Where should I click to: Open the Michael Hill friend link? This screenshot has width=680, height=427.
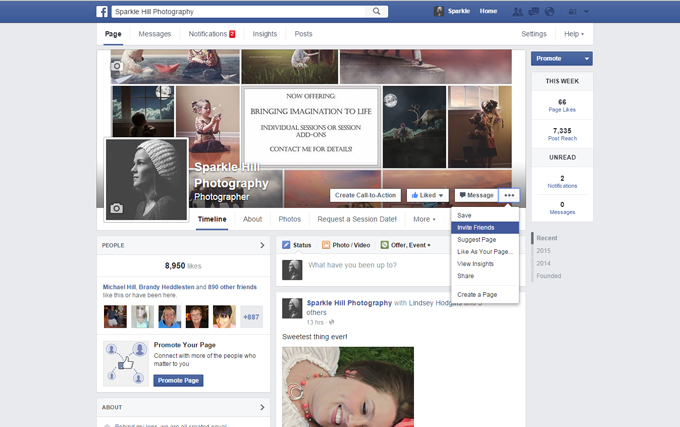click(119, 287)
